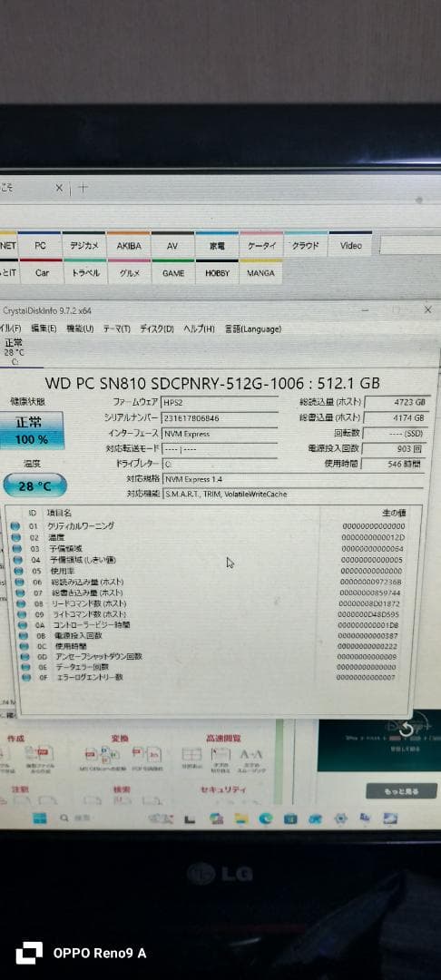Open a new browser tab with the plus

83,188
